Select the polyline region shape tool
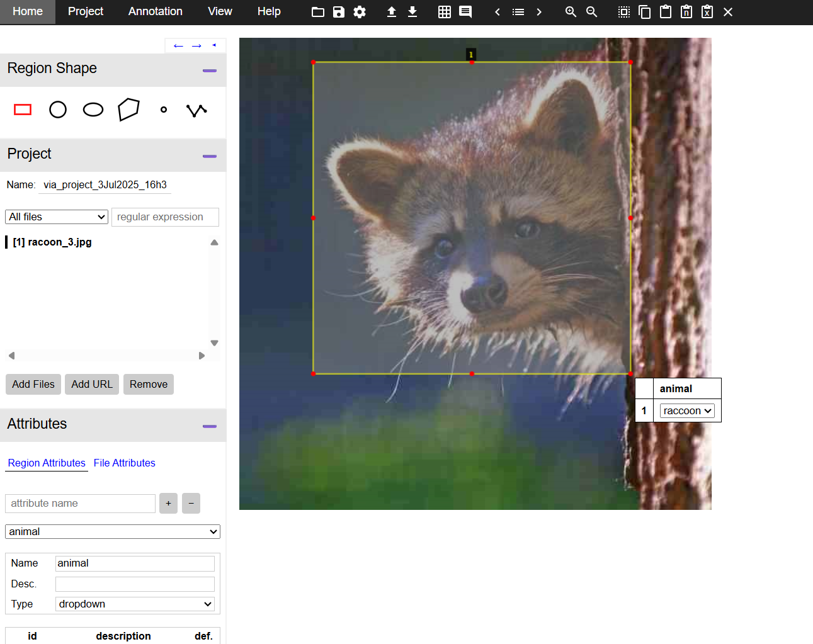813x644 pixels. (x=196, y=110)
